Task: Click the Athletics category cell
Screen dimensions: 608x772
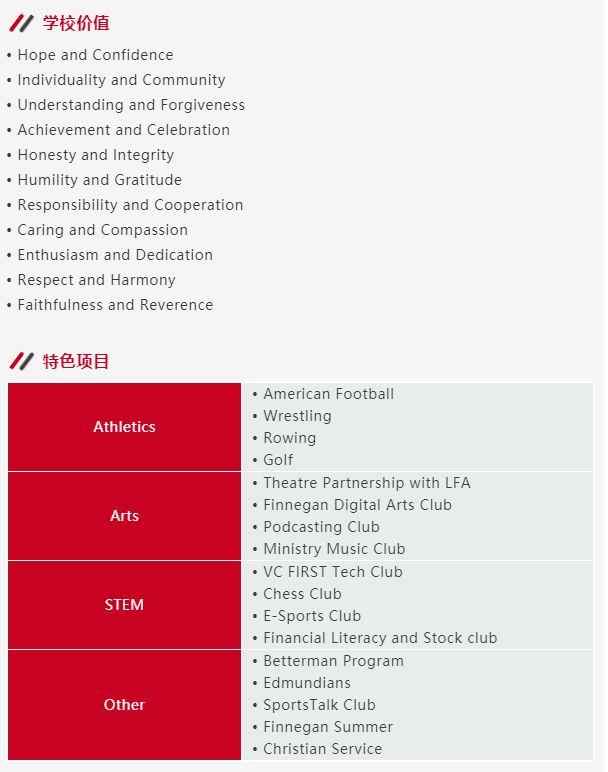Action: (x=124, y=427)
